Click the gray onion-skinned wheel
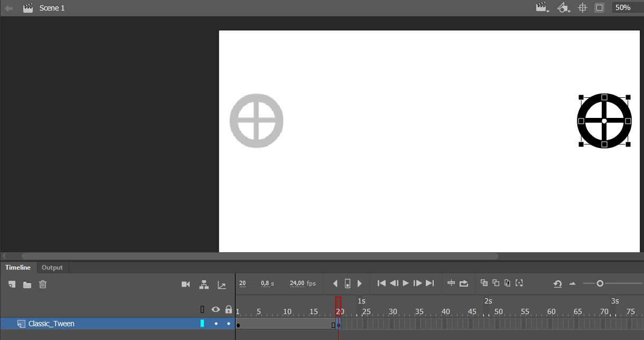 (x=257, y=121)
